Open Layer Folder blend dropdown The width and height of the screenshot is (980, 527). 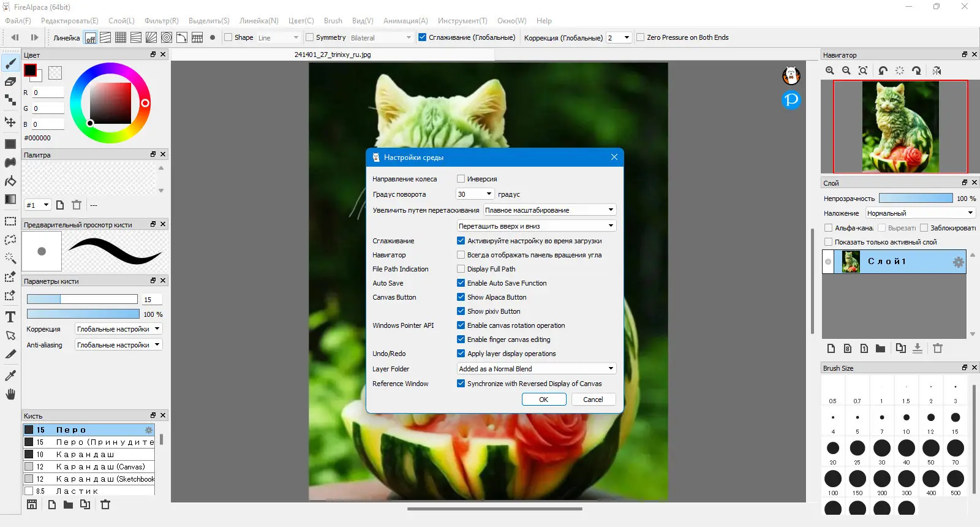coord(536,369)
